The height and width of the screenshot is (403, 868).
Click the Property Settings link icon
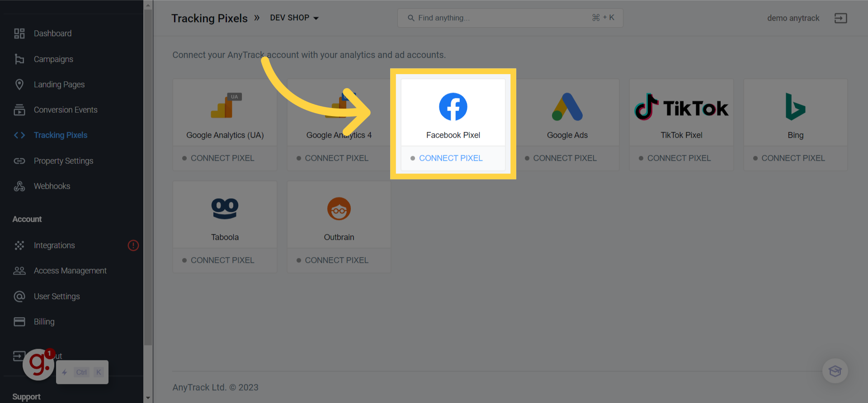(19, 161)
